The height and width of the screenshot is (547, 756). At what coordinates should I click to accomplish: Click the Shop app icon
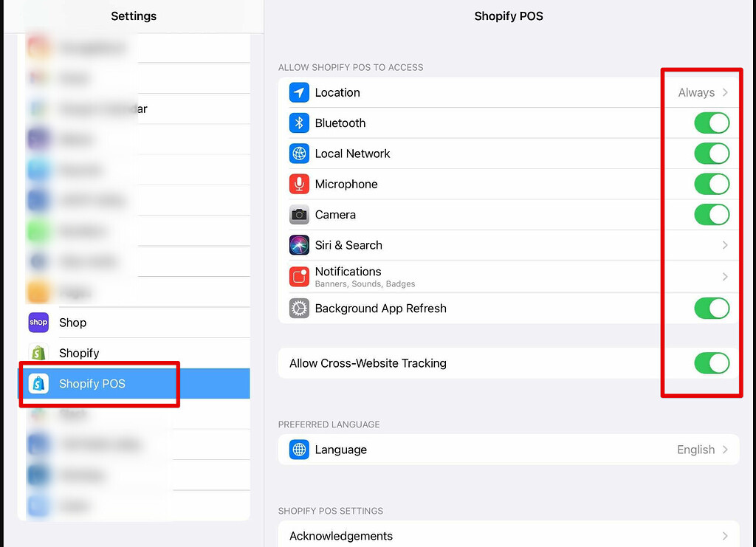[x=38, y=323]
